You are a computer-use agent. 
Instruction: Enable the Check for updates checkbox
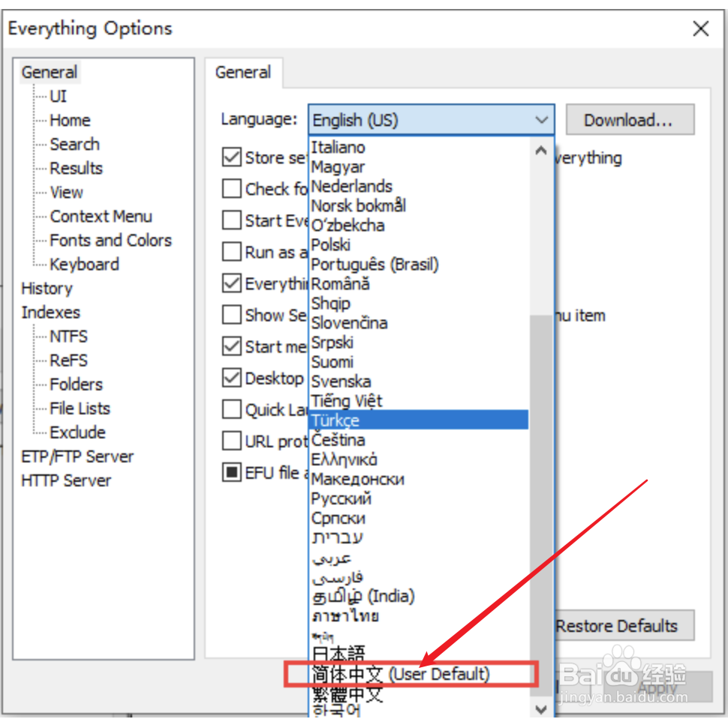coord(231,188)
